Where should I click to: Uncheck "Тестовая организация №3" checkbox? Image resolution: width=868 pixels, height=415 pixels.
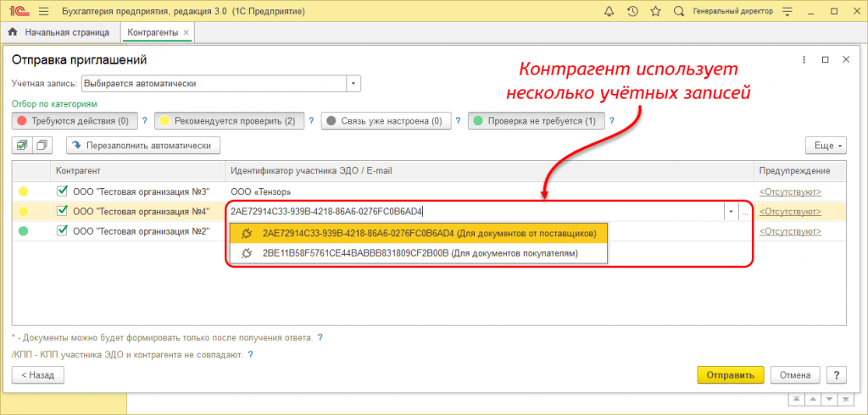point(62,191)
